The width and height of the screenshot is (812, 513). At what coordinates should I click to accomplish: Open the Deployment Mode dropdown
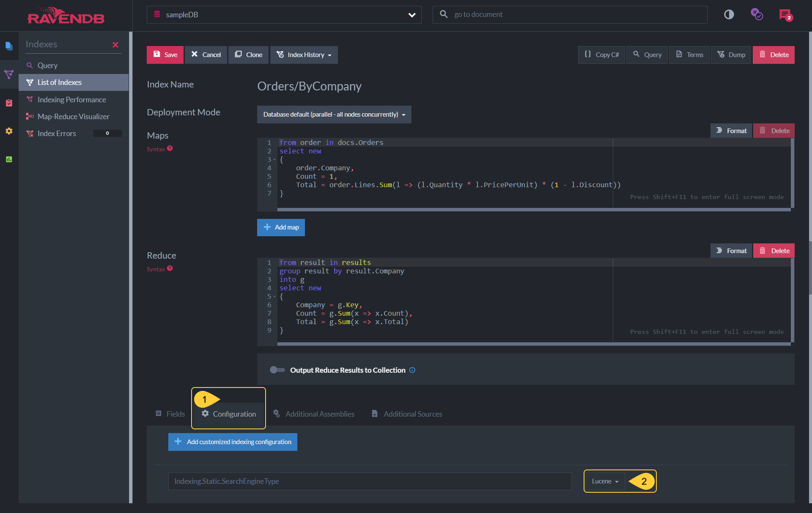pyautogui.click(x=334, y=115)
